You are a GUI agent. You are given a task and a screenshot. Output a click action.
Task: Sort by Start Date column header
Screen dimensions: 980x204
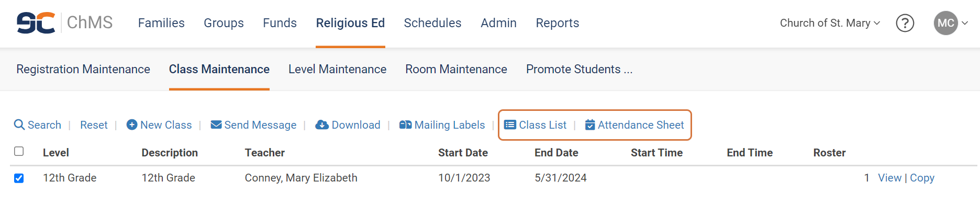coord(463,153)
